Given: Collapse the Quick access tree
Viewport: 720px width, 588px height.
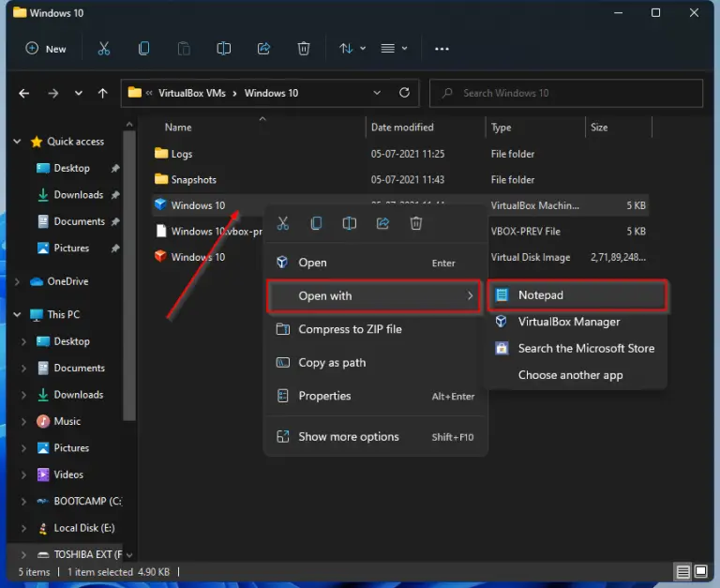Looking at the screenshot, I should point(18,142).
